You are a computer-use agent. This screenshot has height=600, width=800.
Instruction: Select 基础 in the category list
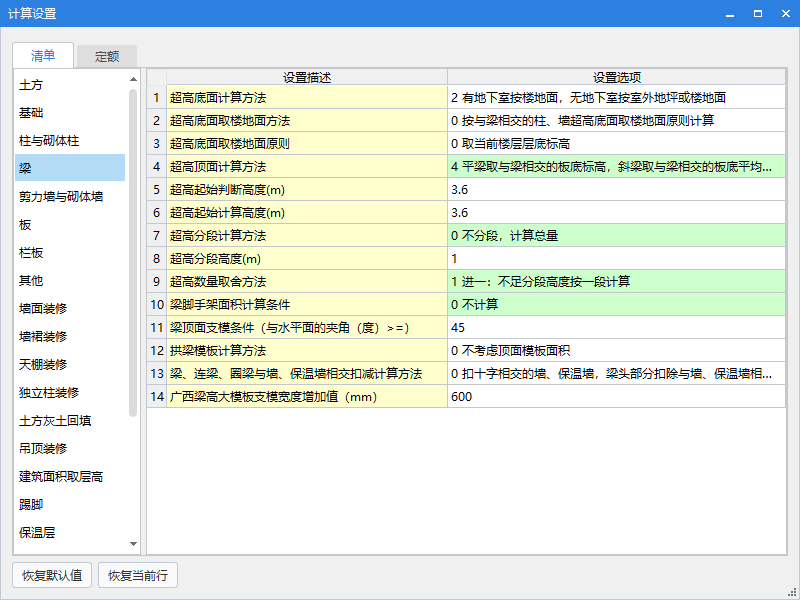click(x=70, y=113)
